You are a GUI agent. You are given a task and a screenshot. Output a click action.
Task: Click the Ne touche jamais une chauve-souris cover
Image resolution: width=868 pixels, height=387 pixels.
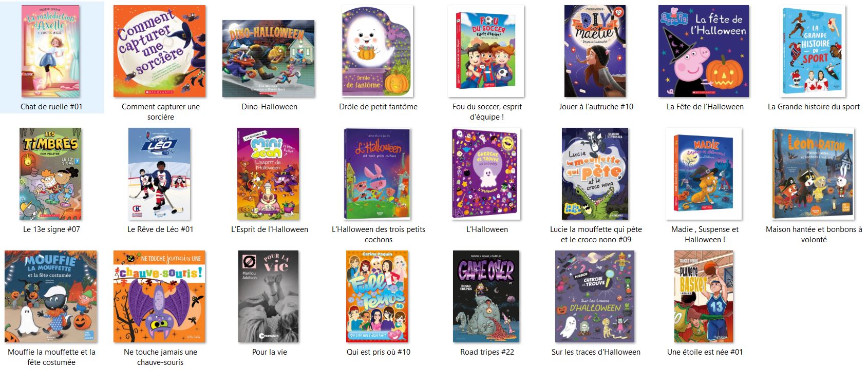160,296
